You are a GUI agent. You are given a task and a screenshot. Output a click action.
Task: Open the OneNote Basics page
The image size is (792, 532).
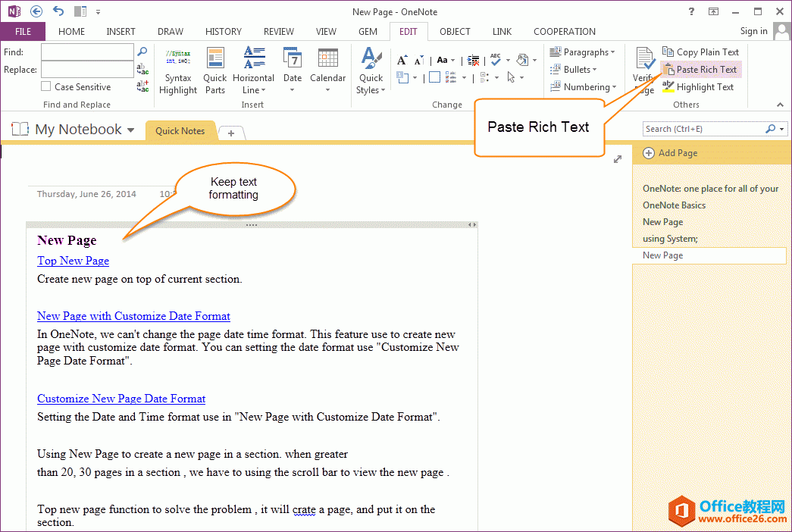(674, 205)
